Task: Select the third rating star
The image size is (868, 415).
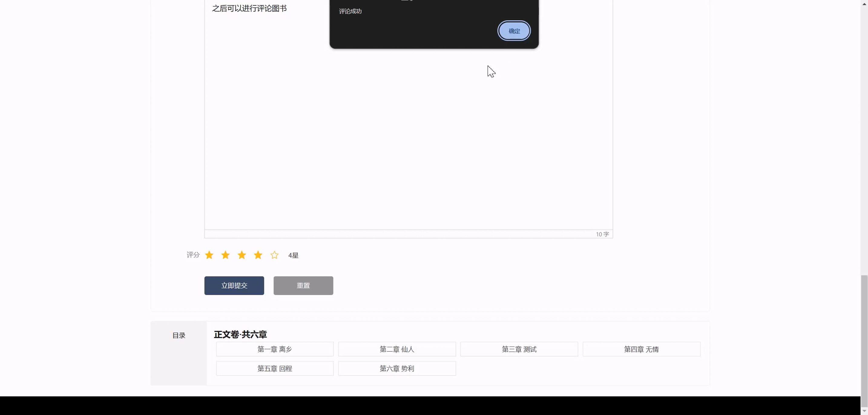Action: coord(242,255)
